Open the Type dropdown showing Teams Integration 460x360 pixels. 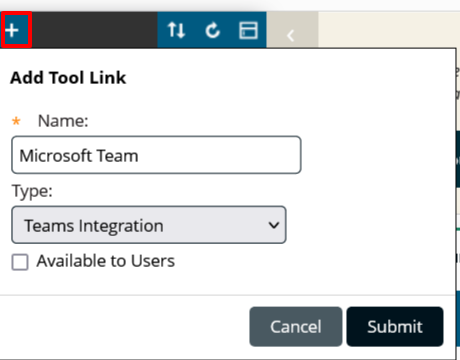pyautogui.click(x=149, y=225)
